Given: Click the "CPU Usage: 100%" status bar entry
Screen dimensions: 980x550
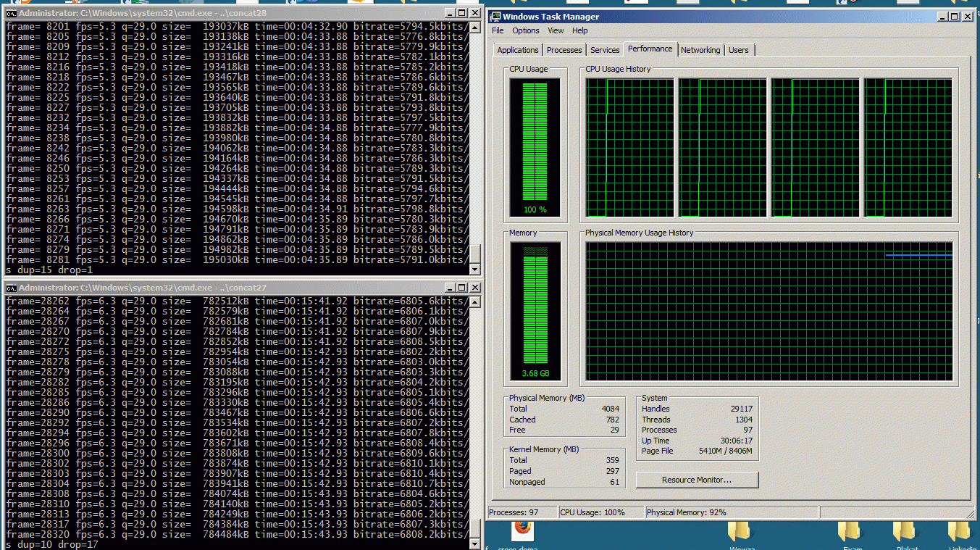Looking at the screenshot, I should tap(601, 512).
